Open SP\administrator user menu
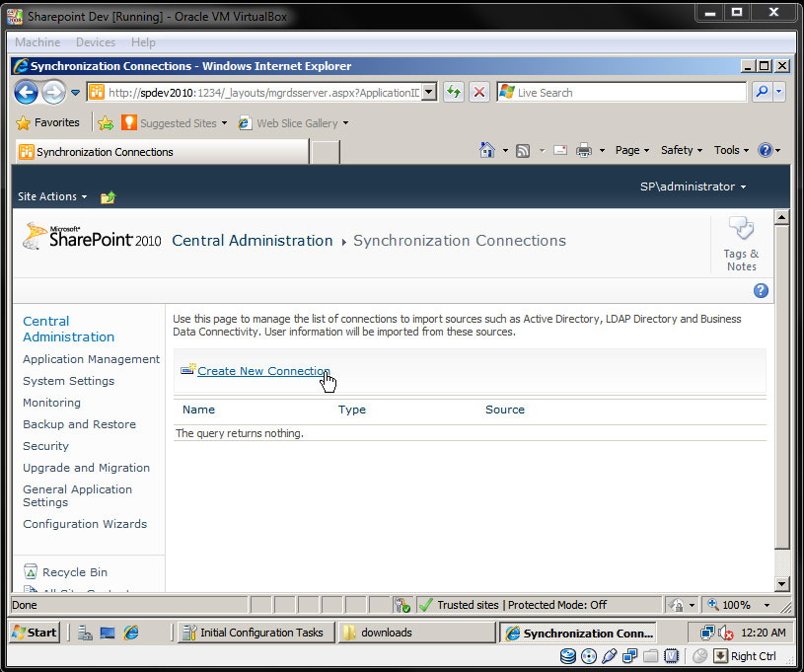Viewport: 804px width, 672px height. coord(693,187)
